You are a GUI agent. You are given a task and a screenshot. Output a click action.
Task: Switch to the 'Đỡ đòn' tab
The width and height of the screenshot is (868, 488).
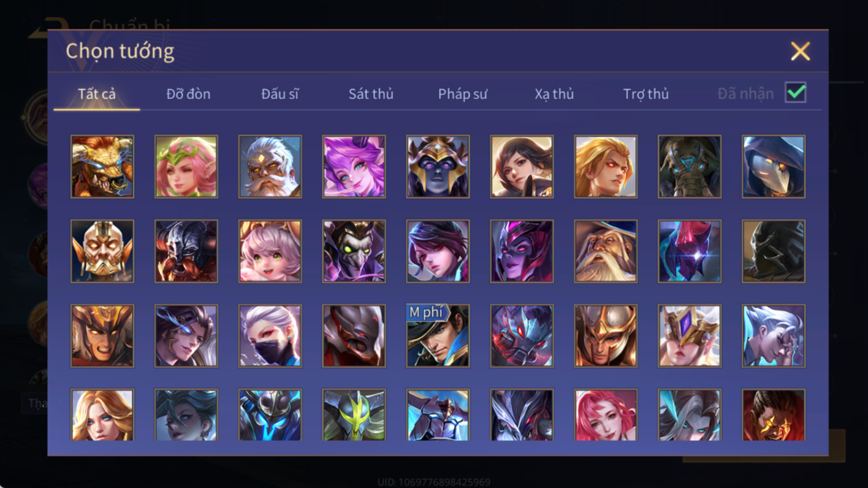click(189, 94)
